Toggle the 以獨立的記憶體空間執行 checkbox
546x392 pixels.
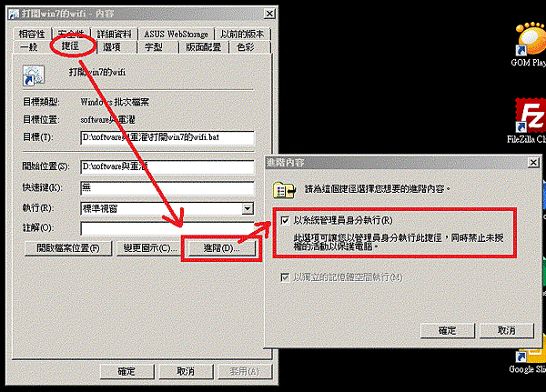(285, 277)
